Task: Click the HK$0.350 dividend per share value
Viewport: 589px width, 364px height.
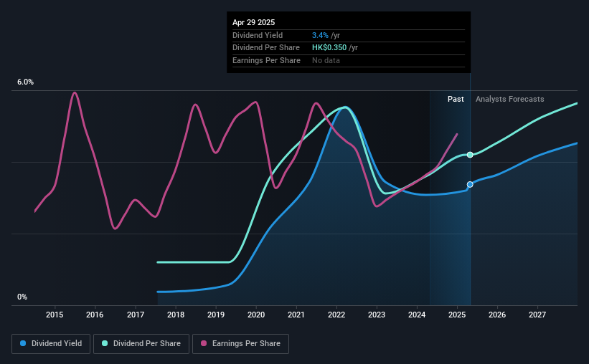Action: [x=329, y=48]
